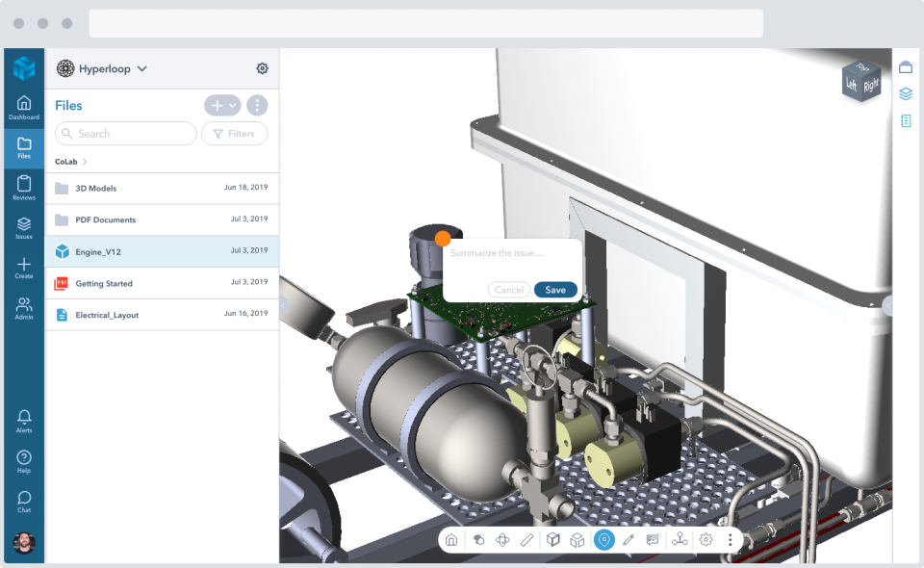Screen dimensions: 924x568
Task: Expand the right panel handle
Action: tap(887, 305)
